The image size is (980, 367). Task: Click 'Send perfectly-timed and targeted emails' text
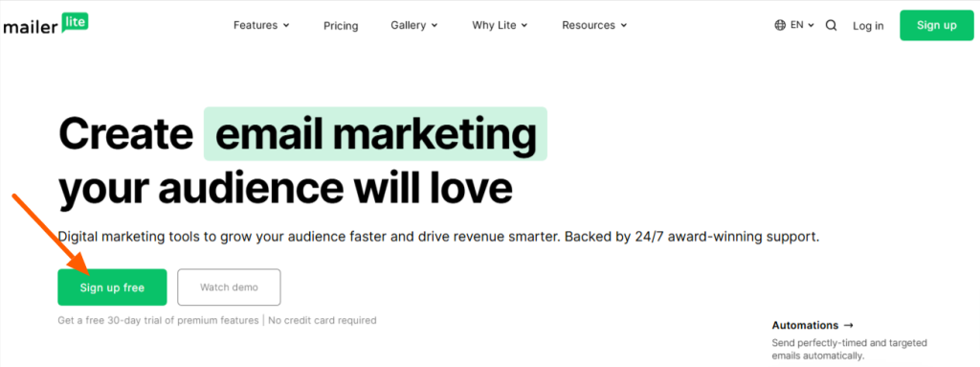[x=850, y=350]
